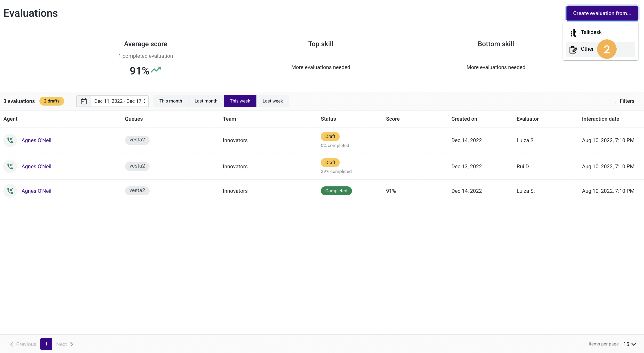Click the incoming call icon on the first Agnes O'Neill row
The width and height of the screenshot is (644, 353).
(10, 140)
